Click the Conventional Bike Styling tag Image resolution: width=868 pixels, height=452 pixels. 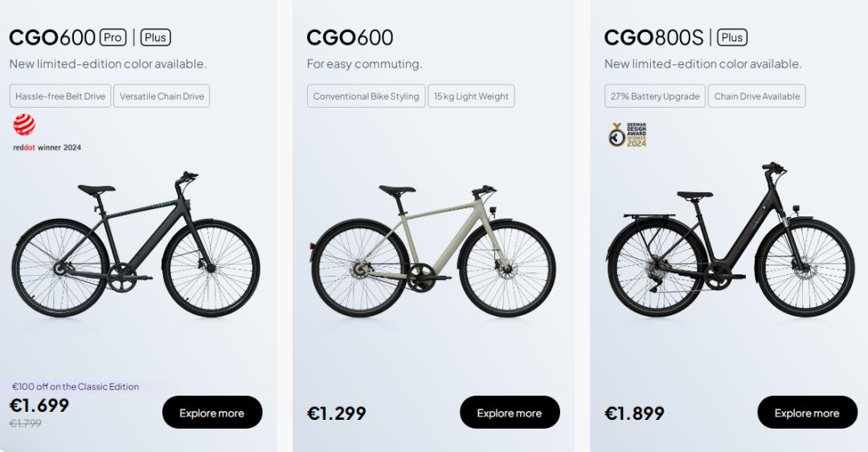(366, 97)
